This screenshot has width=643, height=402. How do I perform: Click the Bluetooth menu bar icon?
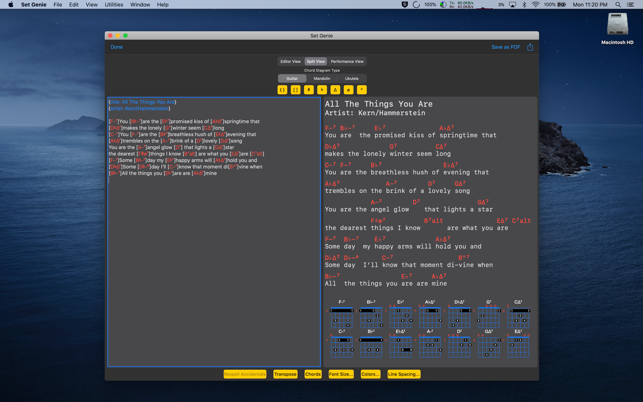tap(524, 5)
